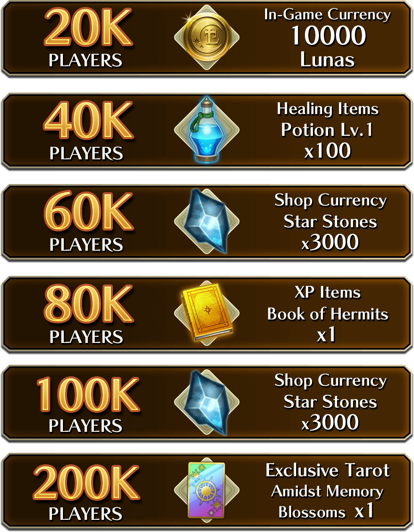Open the golden Book of Hermits icon

click(x=207, y=313)
